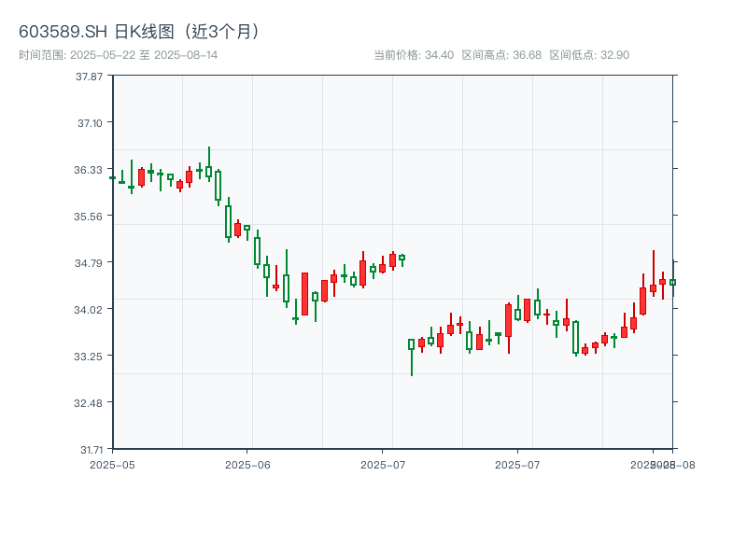Click the 36.33 y-axis label
The height and width of the screenshot is (560, 747).
(x=90, y=169)
